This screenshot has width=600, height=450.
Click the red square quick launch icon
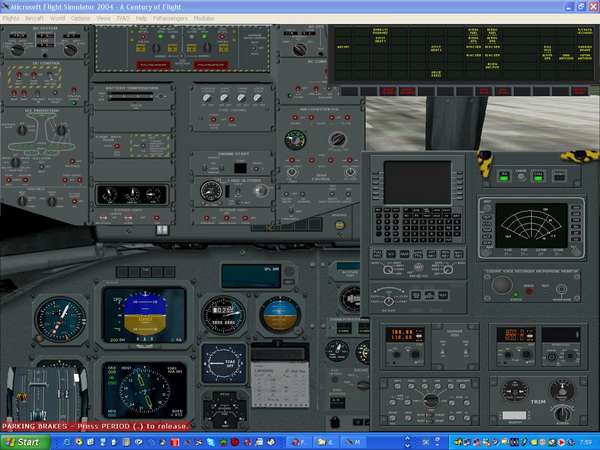coord(175,442)
